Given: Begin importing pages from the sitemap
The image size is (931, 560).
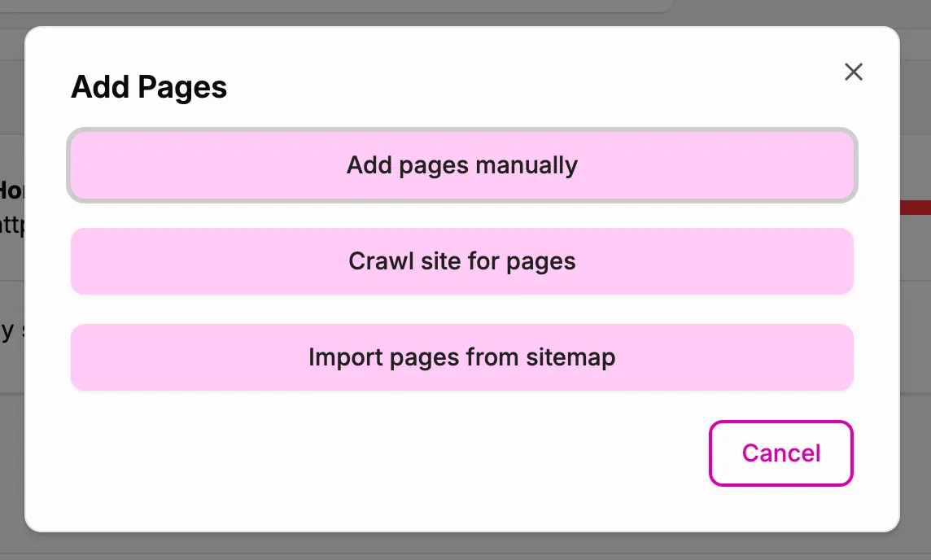Looking at the screenshot, I should click(461, 357).
